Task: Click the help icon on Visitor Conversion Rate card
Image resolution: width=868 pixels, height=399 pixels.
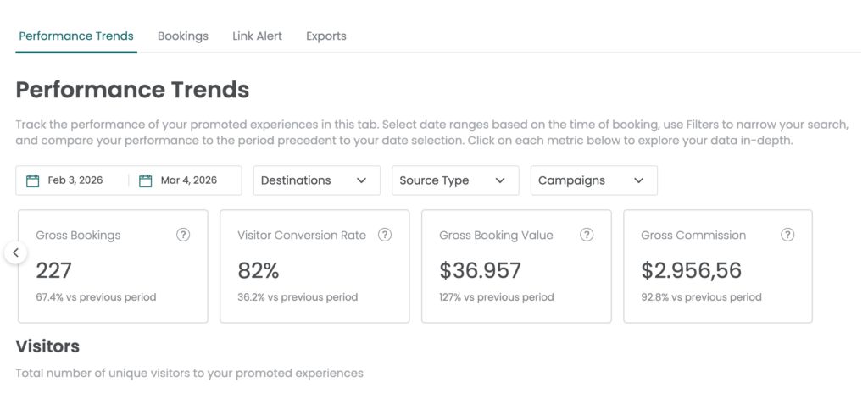Action: tap(385, 235)
